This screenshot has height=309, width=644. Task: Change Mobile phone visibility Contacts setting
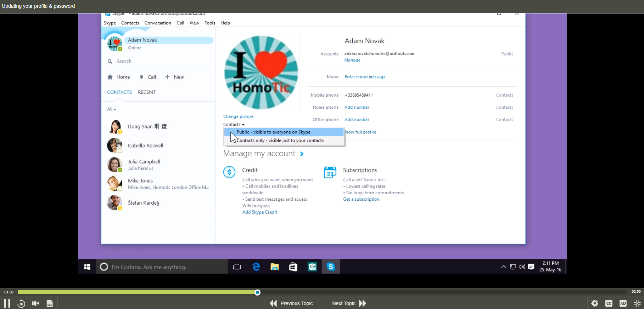(x=504, y=95)
